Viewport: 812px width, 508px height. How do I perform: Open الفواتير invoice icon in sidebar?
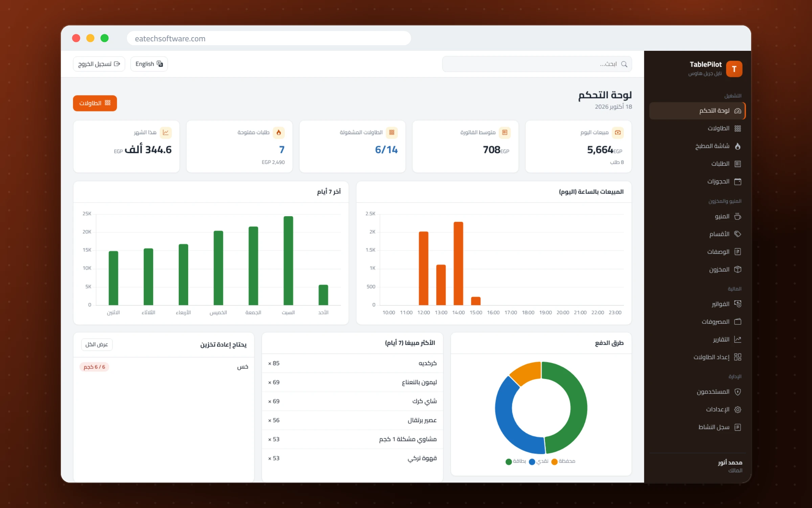click(738, 304)
